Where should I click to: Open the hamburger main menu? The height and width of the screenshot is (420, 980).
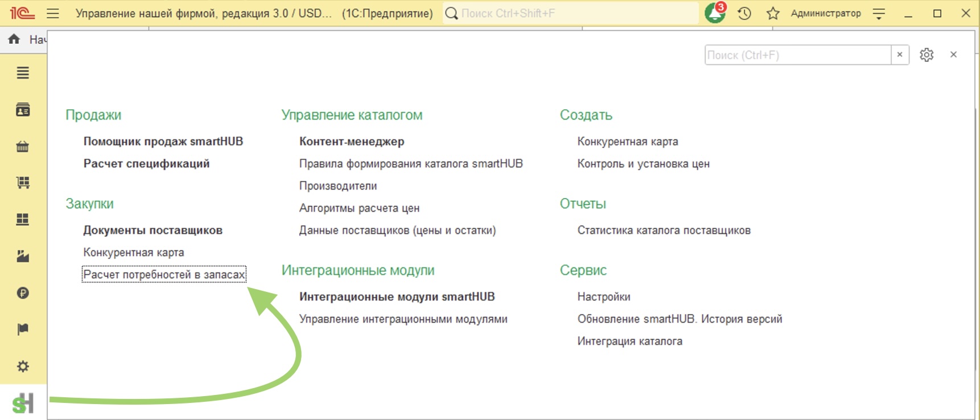coord(53,13)
